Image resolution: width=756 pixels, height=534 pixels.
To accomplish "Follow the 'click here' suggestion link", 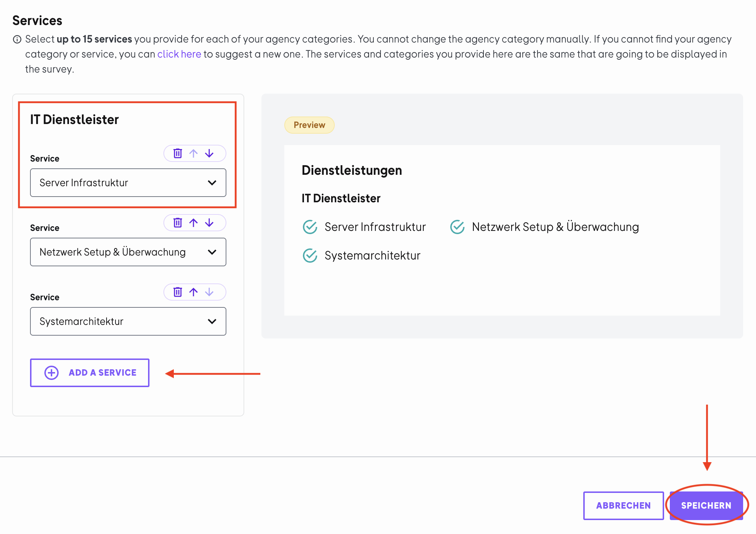I will click(x=179, y=54).
